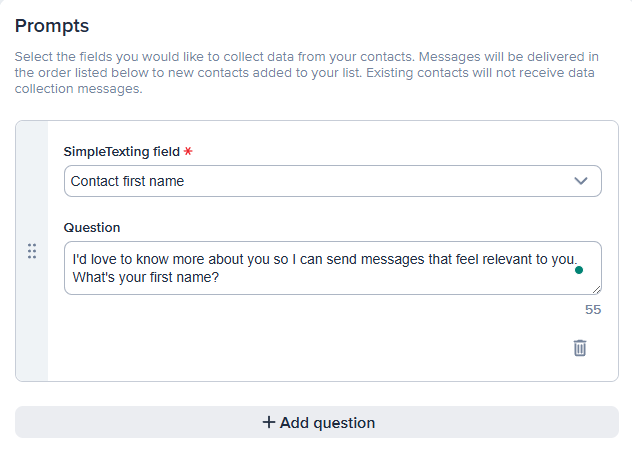Image resolution: width=632 pixels, height=449 pixels.
Task: Click the 'SimpleTexting field' label
Action: pyautogui.click(x=121, y=152)
